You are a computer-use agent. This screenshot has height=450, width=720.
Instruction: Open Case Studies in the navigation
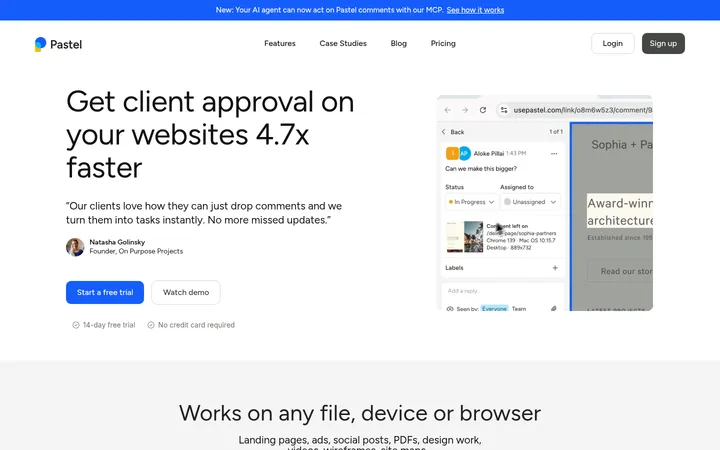[343, 44]
